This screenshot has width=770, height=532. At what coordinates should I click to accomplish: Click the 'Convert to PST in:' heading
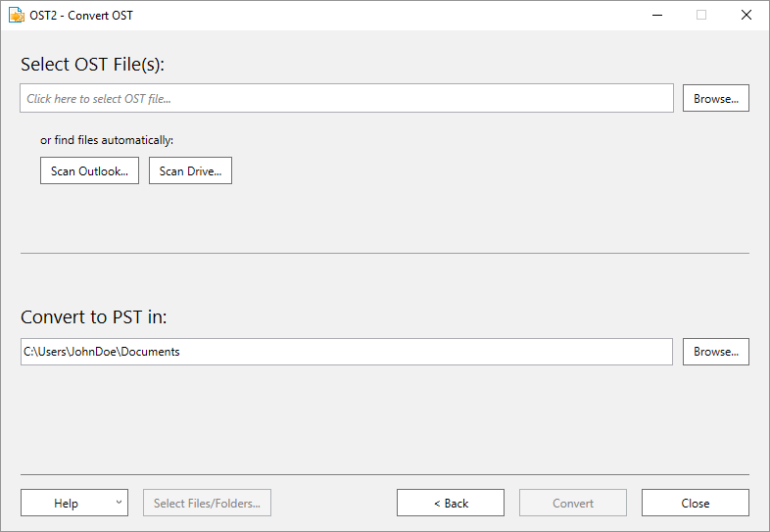coord(93,316)
